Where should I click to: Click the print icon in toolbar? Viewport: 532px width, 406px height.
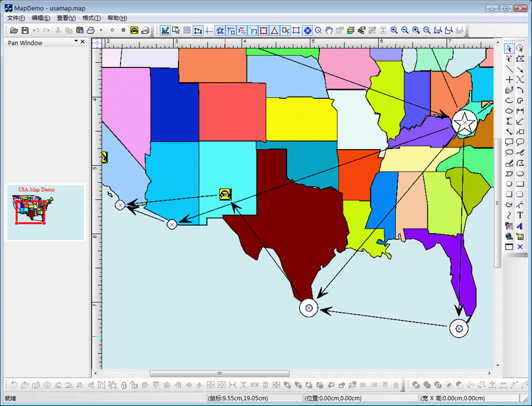(90, 30)
